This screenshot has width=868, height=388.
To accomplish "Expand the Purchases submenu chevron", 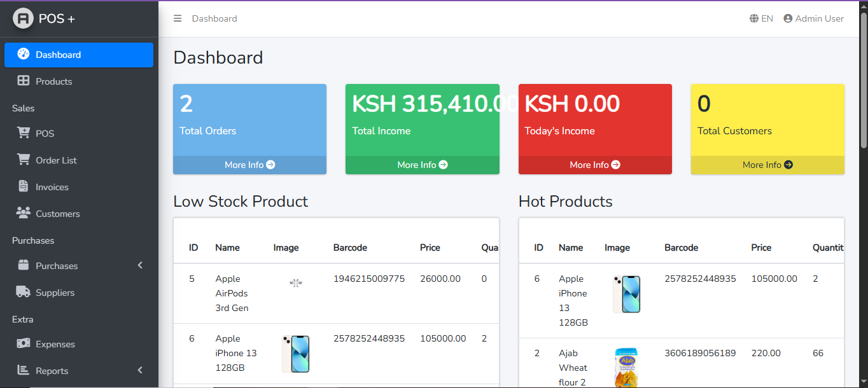I will point(140,265).
